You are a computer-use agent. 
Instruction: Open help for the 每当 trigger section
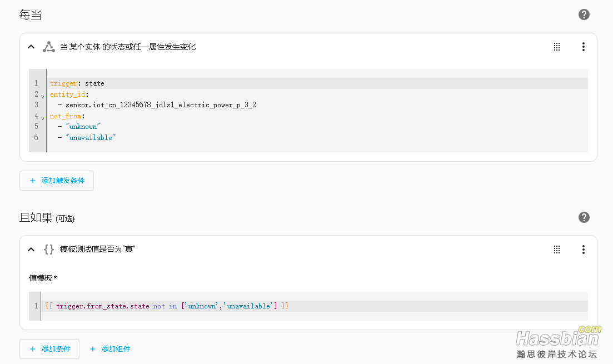[x=584, y=14]
